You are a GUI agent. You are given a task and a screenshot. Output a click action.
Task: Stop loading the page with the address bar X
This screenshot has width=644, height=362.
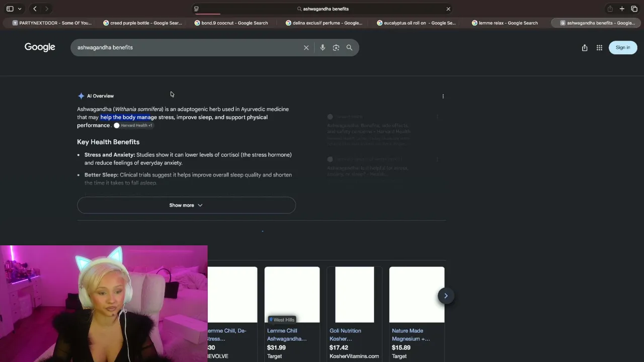(x=448, y=9)
